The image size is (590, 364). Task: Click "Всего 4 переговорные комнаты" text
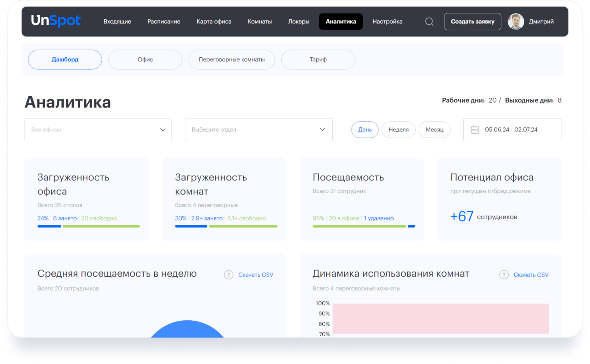[x=356, y=288]
